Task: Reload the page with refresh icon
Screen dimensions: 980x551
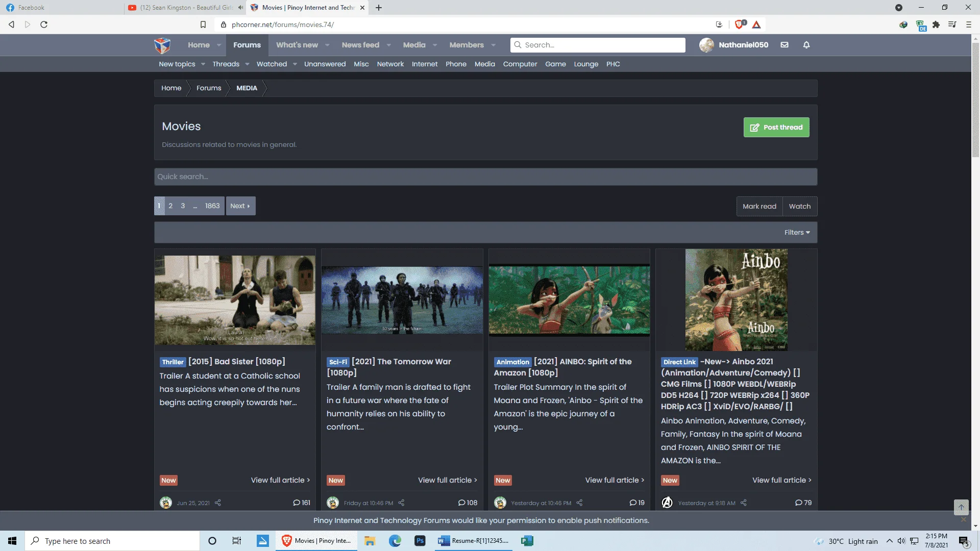Action: click(44, 24)
